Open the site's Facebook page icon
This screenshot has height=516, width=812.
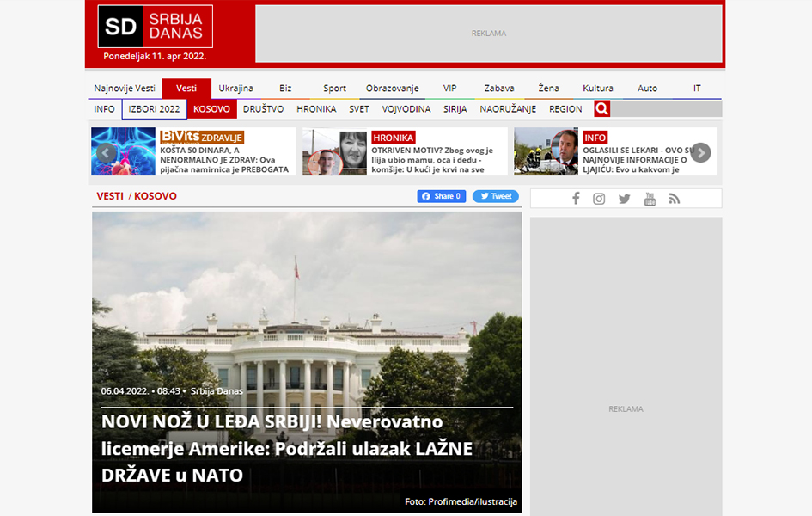[576, 199]
